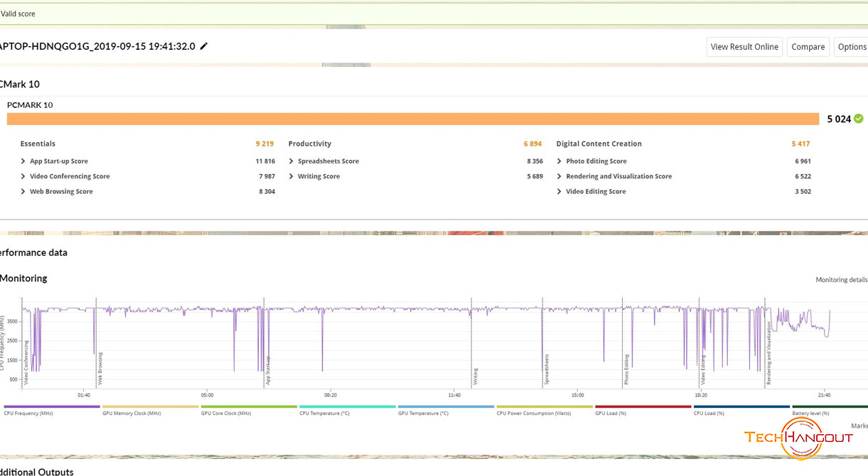Select the App Start-up value 11 816
Screen dimensions: 868x476
265,161
